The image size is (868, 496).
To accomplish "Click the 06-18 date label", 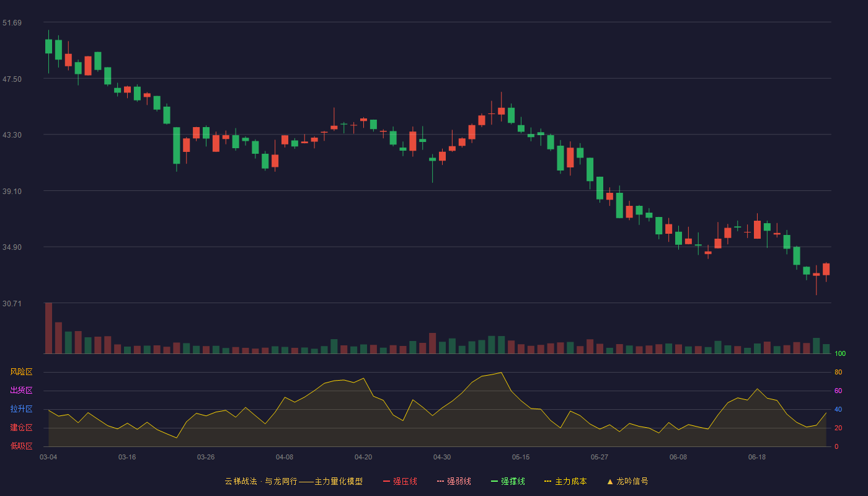I will pyautogui.click(x=757, y=457).
